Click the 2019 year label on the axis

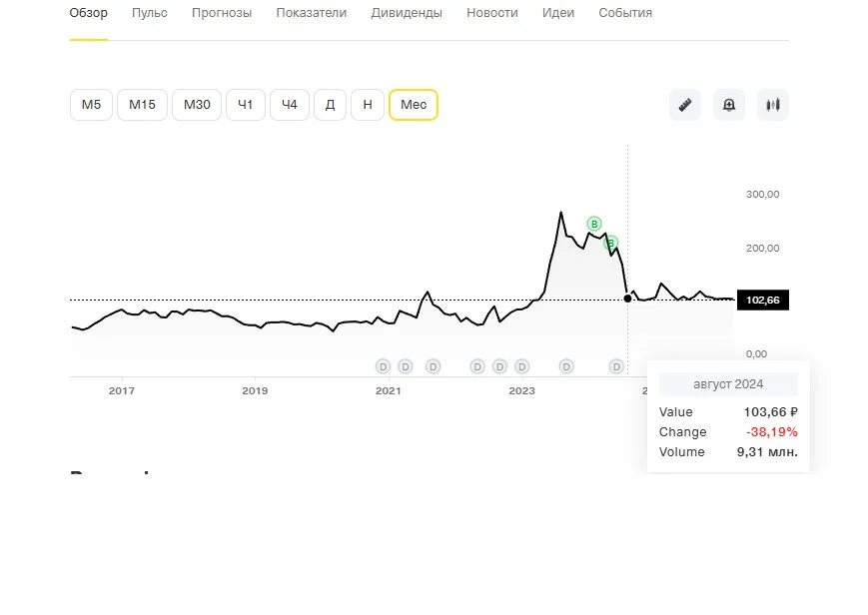255,390
